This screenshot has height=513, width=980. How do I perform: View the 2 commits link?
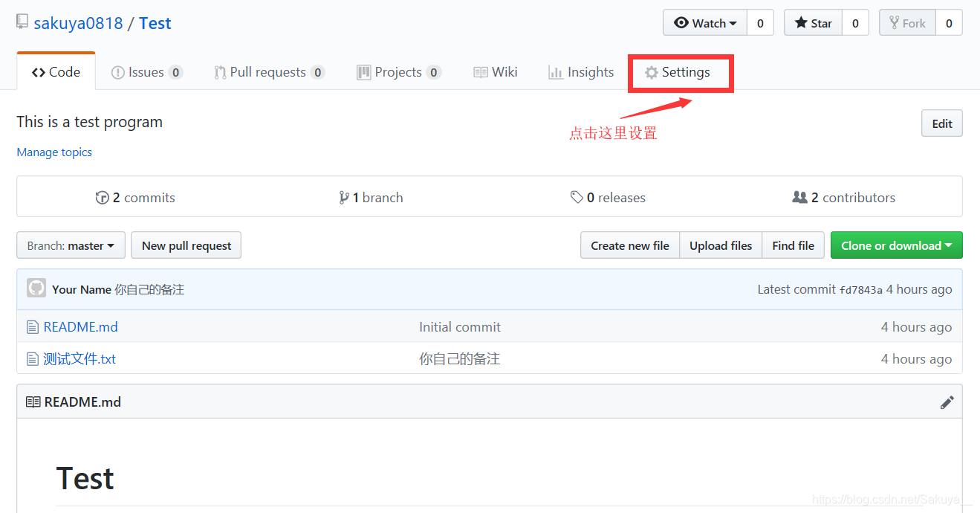[x=135, y=198]
